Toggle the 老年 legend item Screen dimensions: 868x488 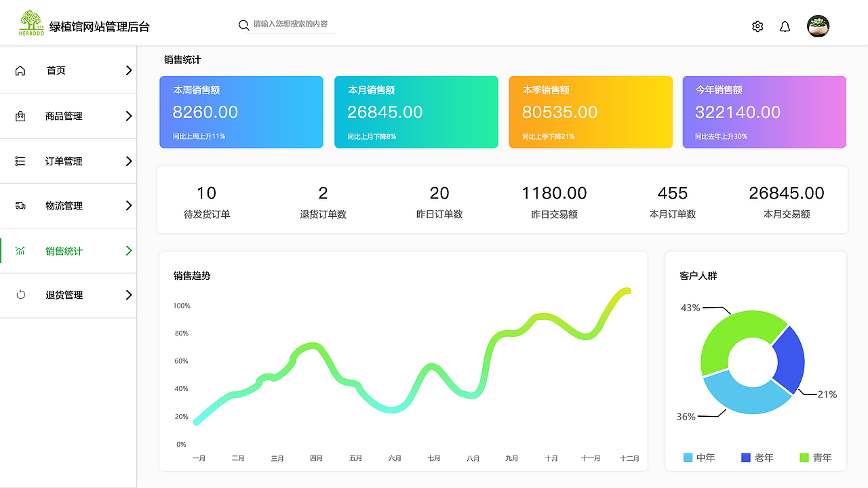pyautogui.click(x=756, y=457)
